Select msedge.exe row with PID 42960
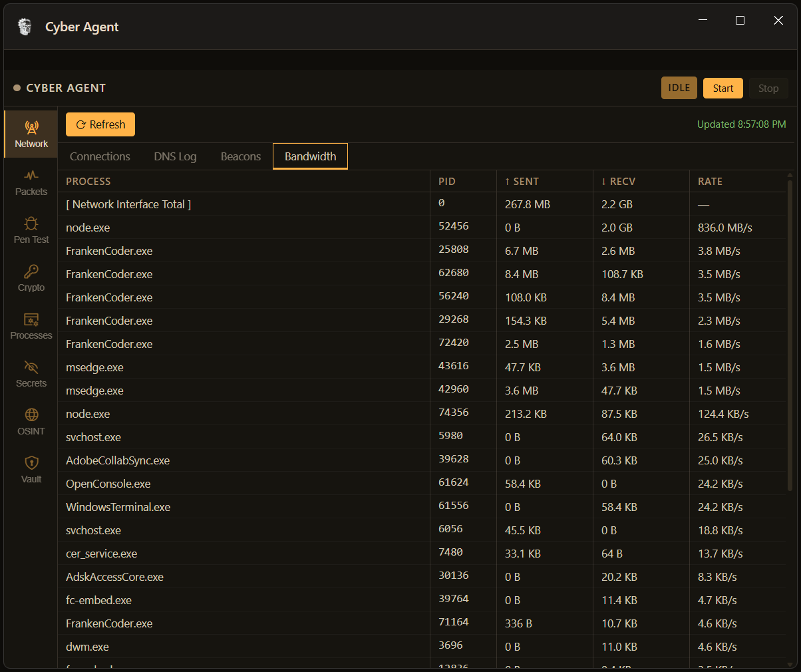The image size is (801, 672). 422,391
